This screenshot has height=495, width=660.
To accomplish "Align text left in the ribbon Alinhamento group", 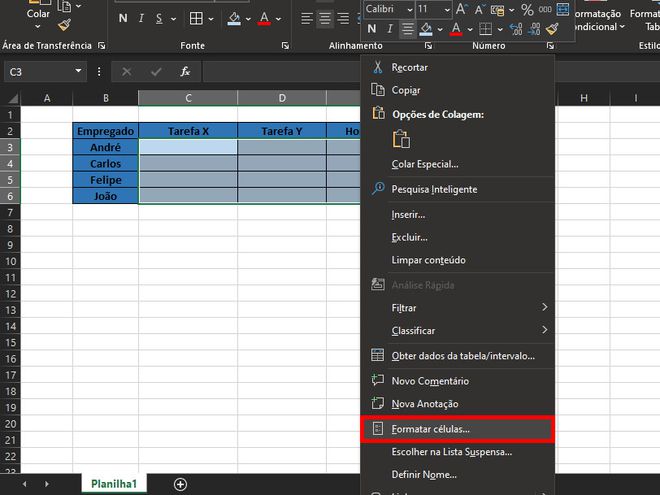I will click(307, 19).
